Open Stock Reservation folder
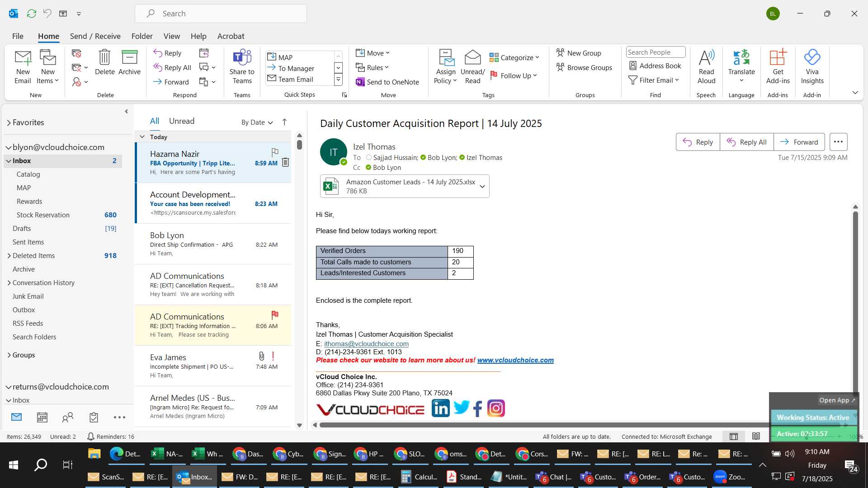Viewport: 868px width, 488px height. click(x=63, y=215)
